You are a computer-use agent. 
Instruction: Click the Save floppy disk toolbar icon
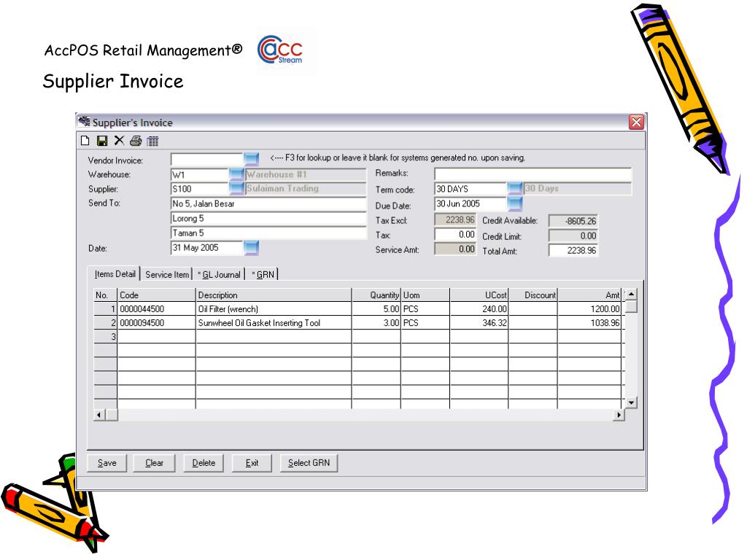(102, 141)
